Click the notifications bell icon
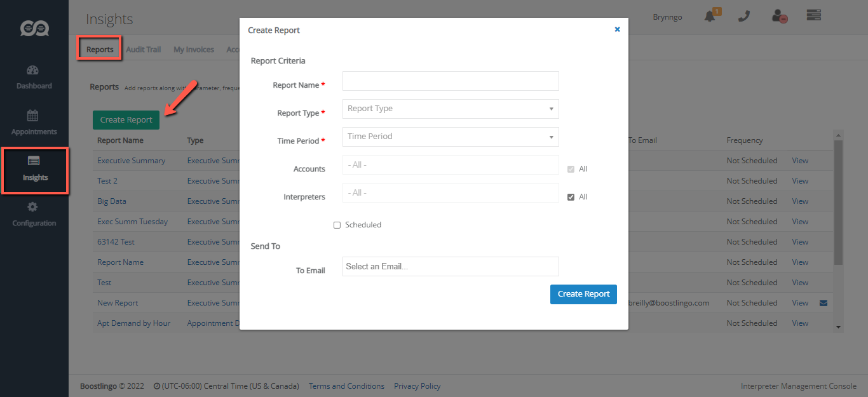868x397 pixels. 710,17
